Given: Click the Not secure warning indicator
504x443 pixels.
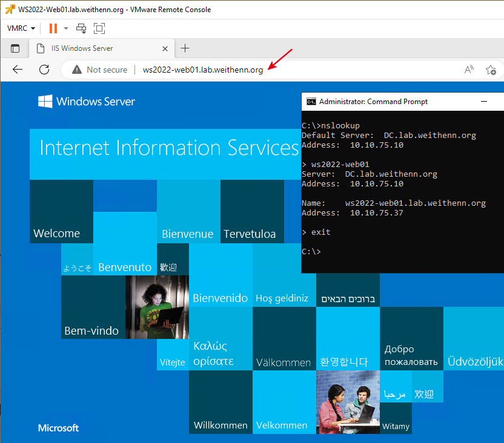Looking at the screenshot, I should click(x=99, y=70).
